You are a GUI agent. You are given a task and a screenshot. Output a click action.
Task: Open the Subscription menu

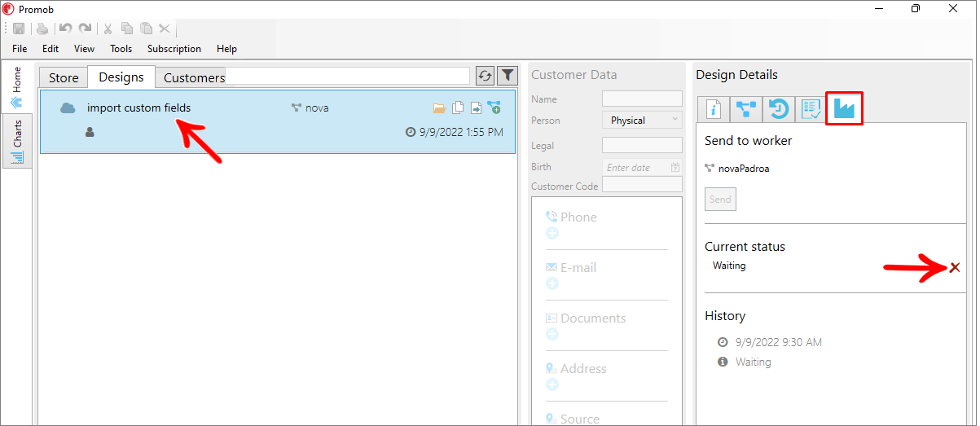(174, 49)
